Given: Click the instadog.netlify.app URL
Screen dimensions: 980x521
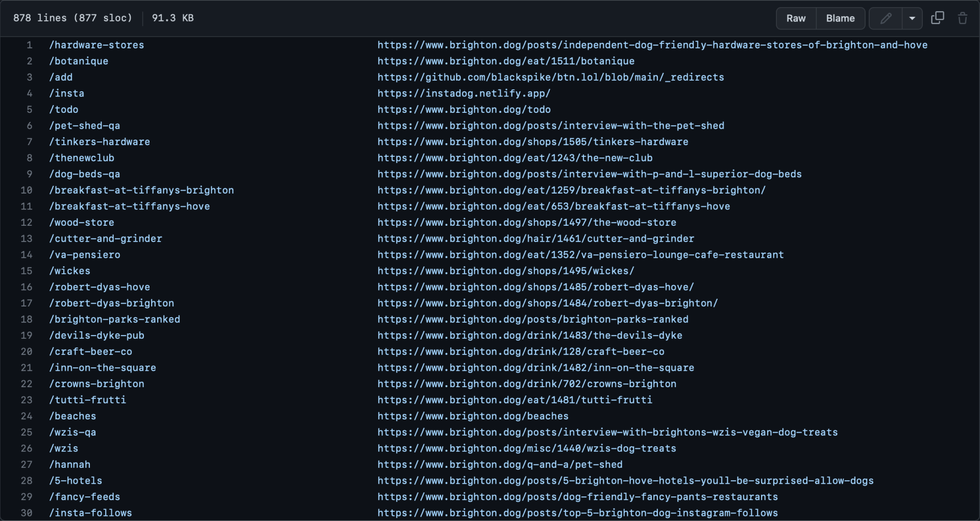Looking at the screenshot, I should pos(464,93).
